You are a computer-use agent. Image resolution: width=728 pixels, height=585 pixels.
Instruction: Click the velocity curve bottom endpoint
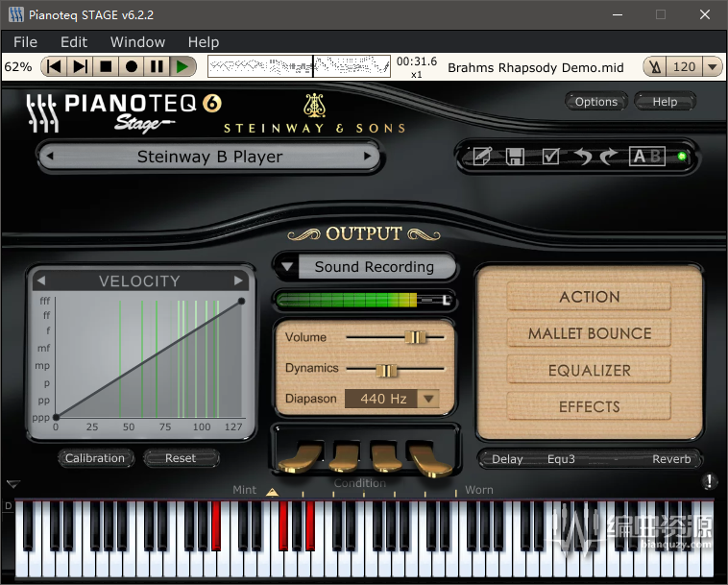(x=56, y=417)
